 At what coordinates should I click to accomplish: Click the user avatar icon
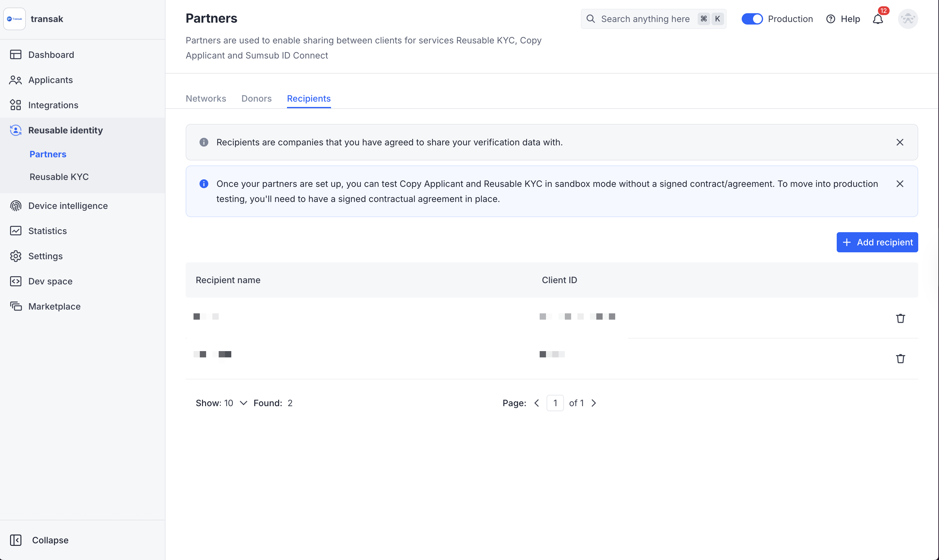point(908,19)
